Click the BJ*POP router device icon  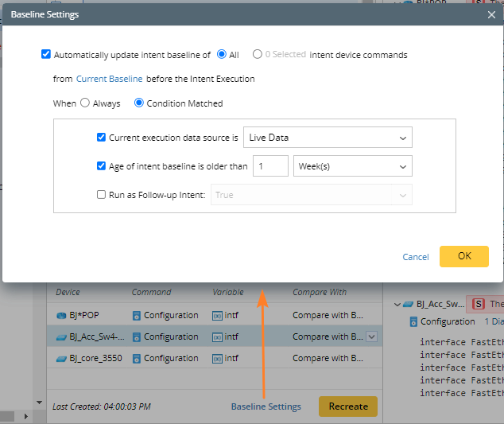point(61,316)
